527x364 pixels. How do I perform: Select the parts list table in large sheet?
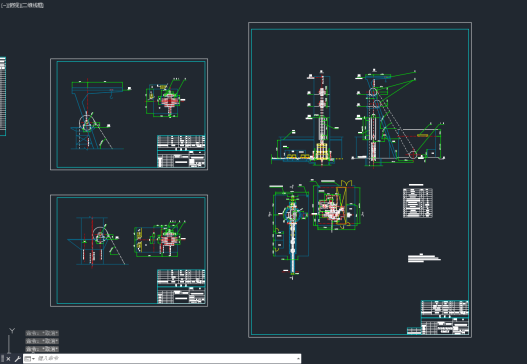418,203
